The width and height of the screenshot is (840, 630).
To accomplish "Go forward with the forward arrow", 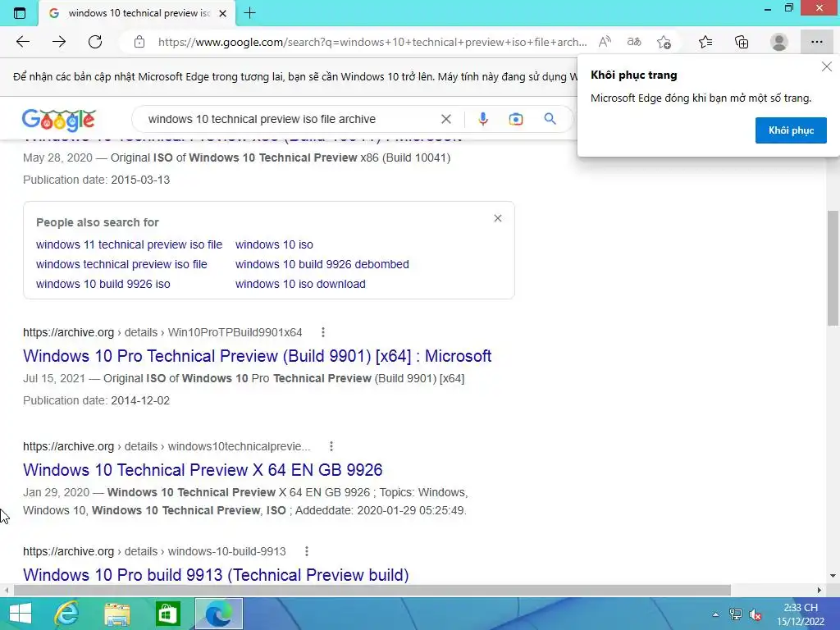I will pyautogui.click(x=59, y=42).
